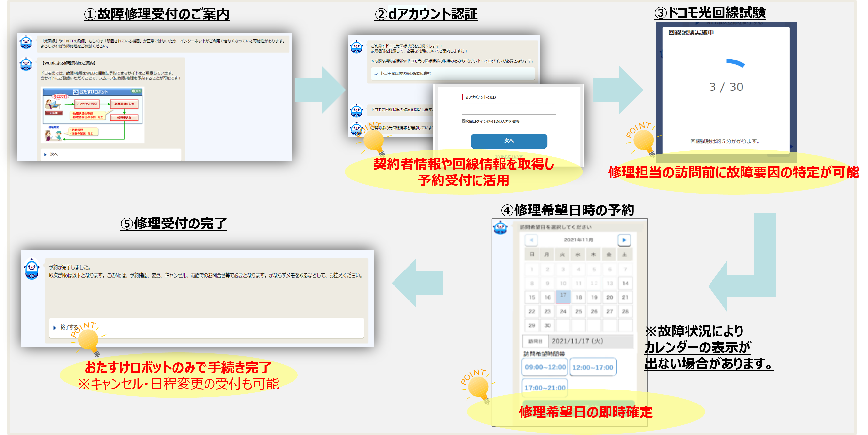Click the loading spinner in 回線試験実施中
The width and height of the screenshot is (868, 435).
coord(735,63)
